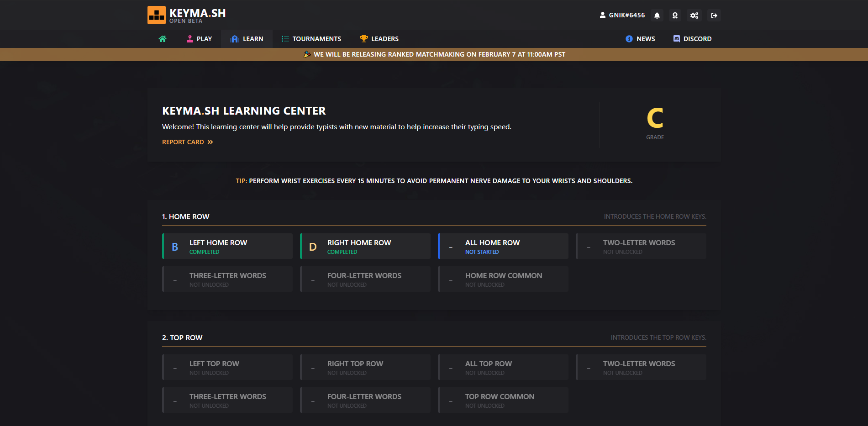The height and width of the screenshot is (426, 868).
Task: Click 'Introduces the top row keys' text
Action: [658, 337]
